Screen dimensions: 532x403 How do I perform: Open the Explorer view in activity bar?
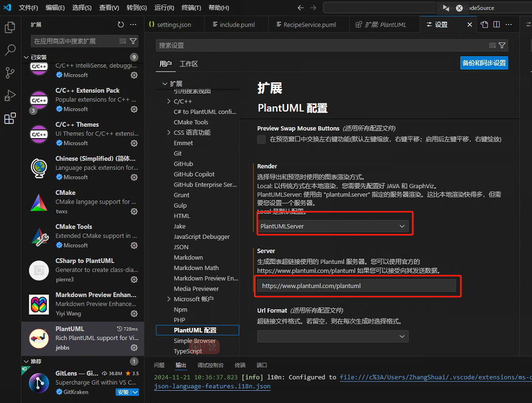tap(10, 27)
